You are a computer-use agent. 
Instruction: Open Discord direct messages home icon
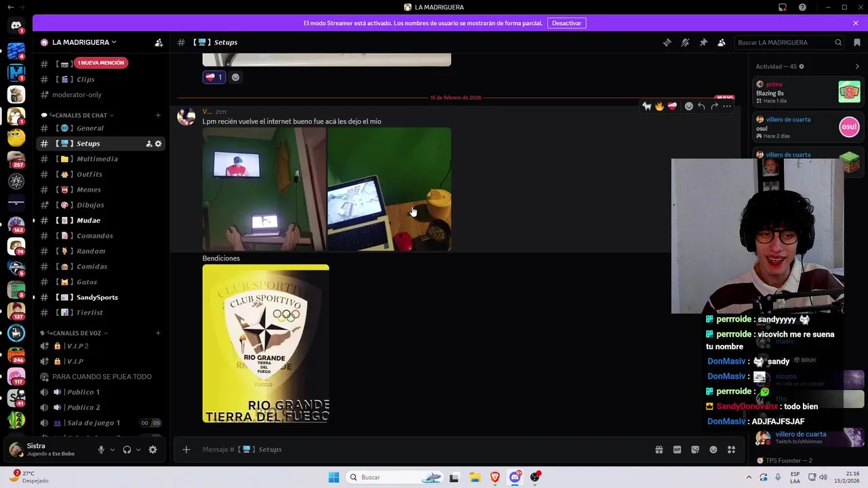click(x=16, y=26)
